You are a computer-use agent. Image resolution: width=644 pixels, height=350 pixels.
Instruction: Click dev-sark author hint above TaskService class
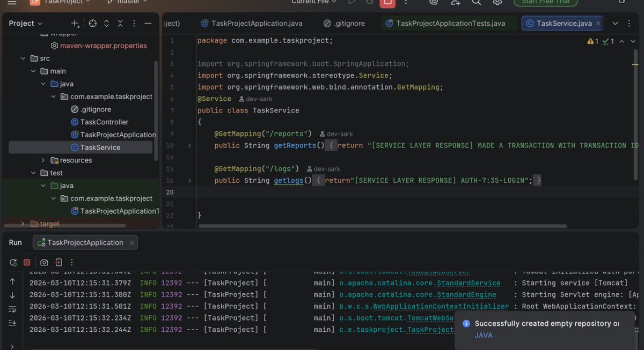coord(255,99)
